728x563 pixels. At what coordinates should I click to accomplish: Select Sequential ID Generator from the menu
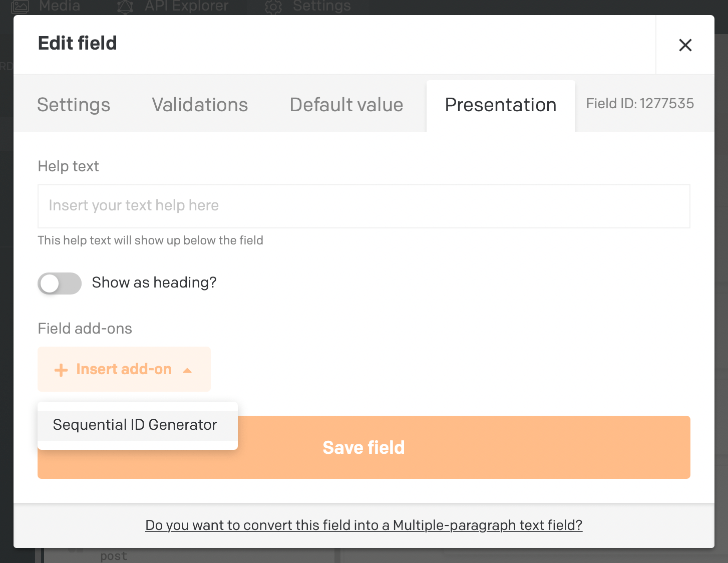(134, 424)
